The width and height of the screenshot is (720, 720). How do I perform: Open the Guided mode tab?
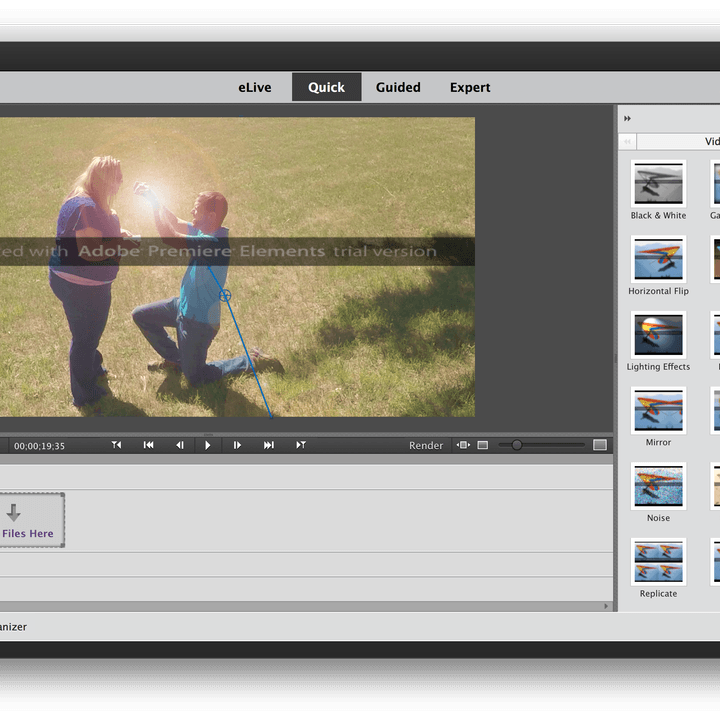coord(398,87)
